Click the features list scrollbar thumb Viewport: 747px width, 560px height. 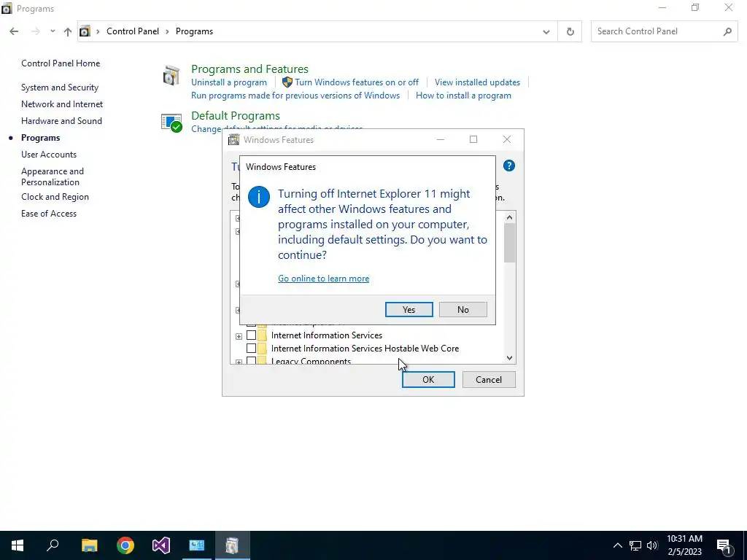point(509,243)
